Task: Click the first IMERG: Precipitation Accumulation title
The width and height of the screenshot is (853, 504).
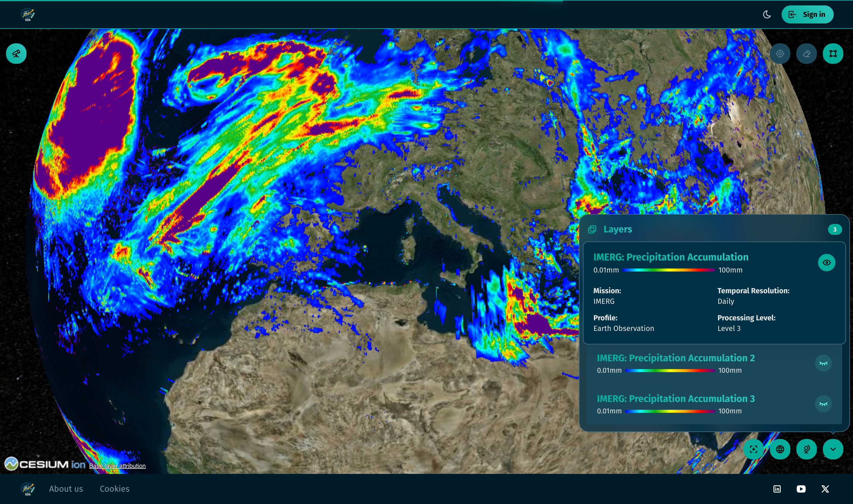Action: (x=670, y=257)
